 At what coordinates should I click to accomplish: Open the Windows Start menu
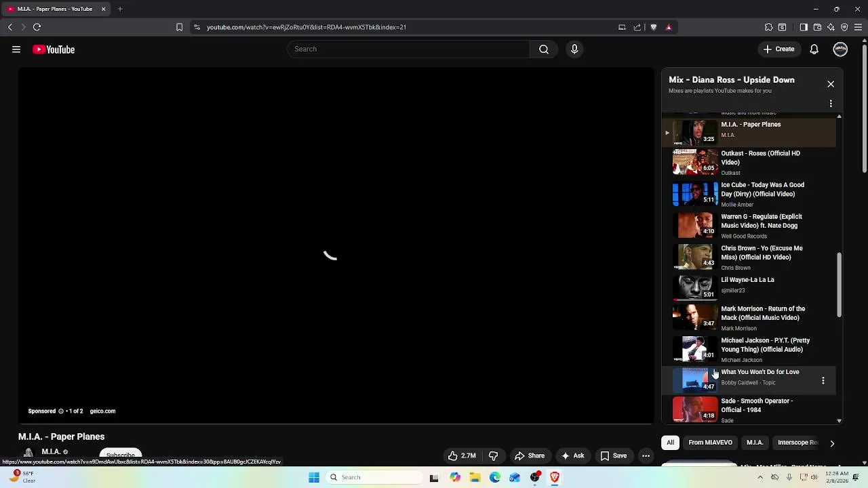(314, 477)
